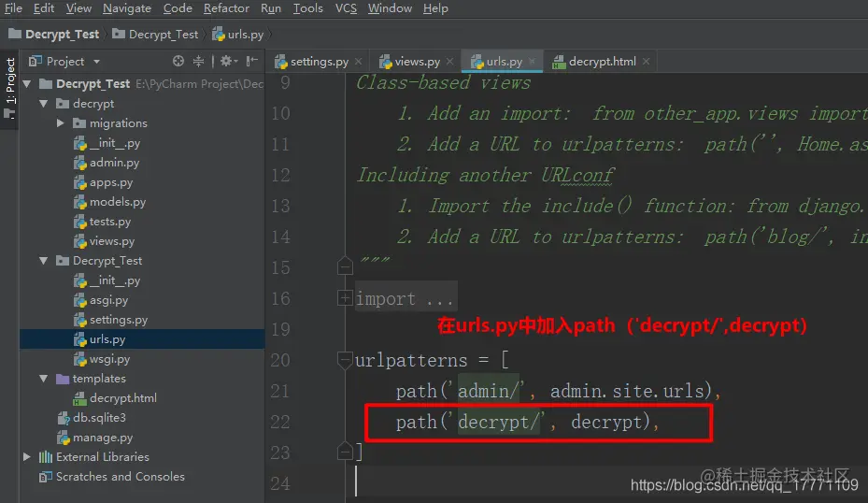Click urls.py breadcrumb in navigation bar
Screen dimensions: 868x503
[238, 35]
